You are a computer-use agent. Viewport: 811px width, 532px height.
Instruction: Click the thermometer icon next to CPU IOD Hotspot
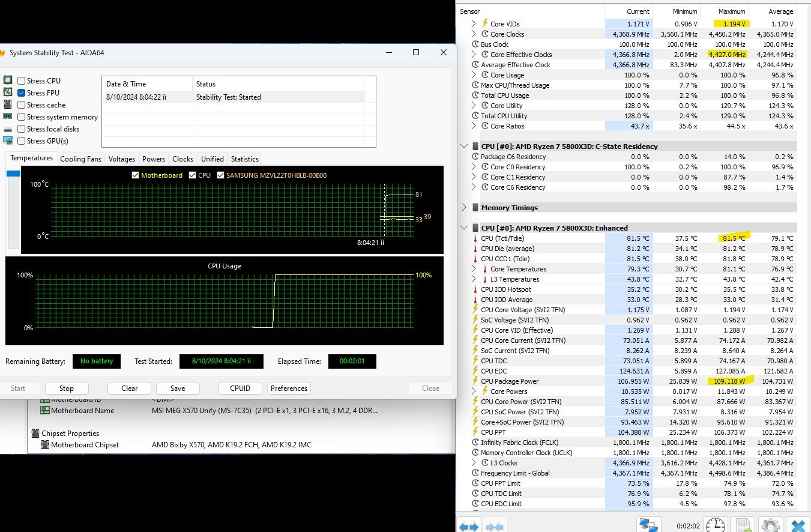475,289
